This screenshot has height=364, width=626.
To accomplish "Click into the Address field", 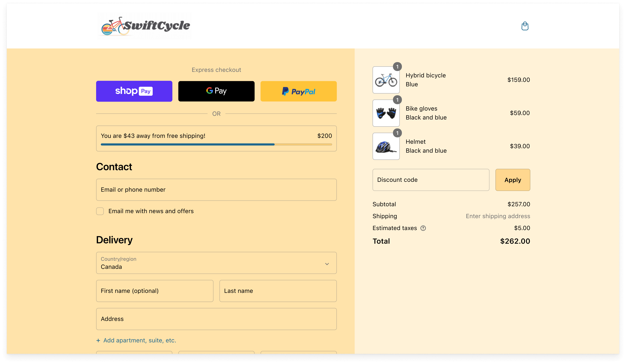I will 216,319.
